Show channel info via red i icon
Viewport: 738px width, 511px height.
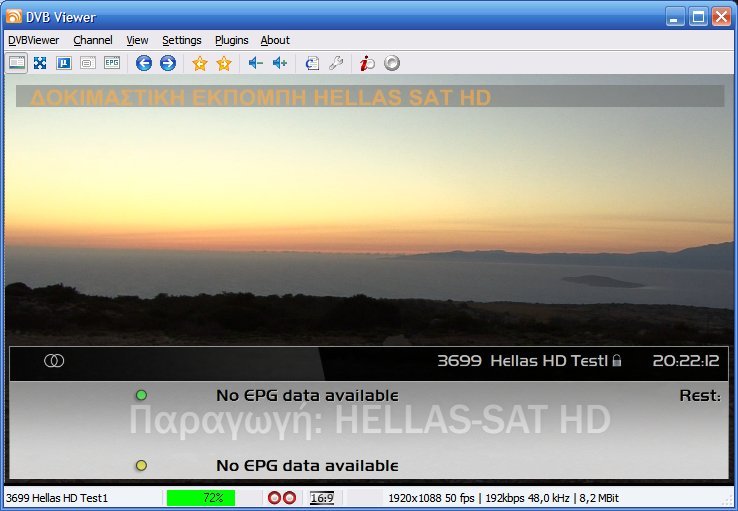tap(367, 63)
